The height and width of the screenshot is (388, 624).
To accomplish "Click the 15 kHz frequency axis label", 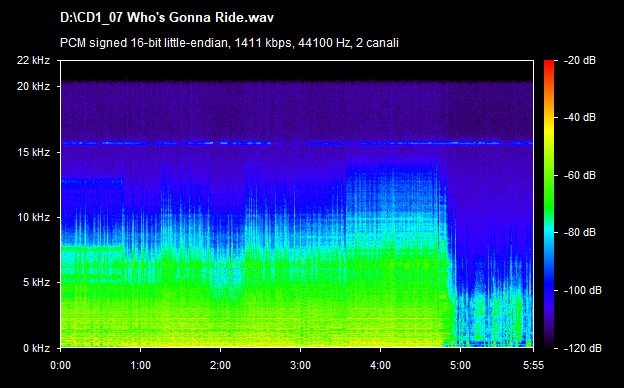I will coord(33,152).
